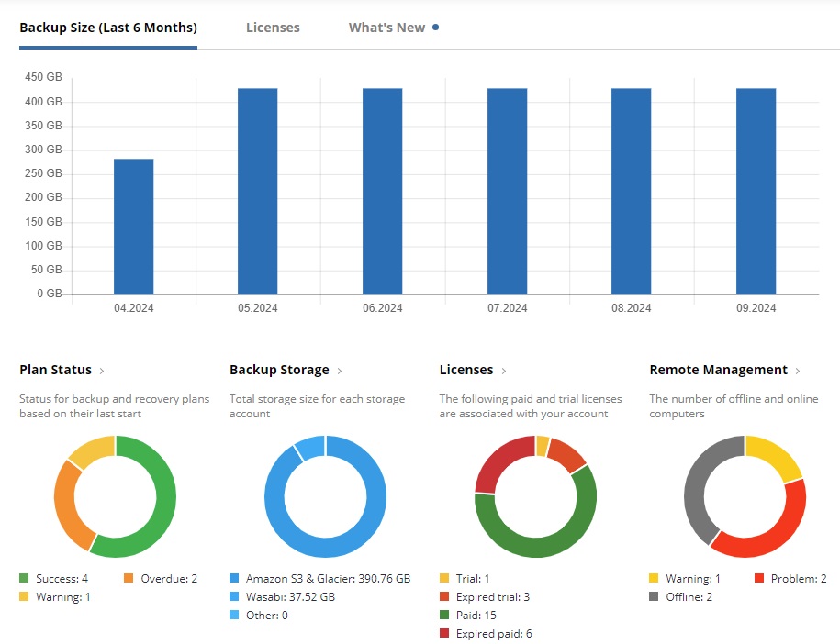Click chevron next to Licenses widget heading
The image size is (840, 644).
click(503, 371)
